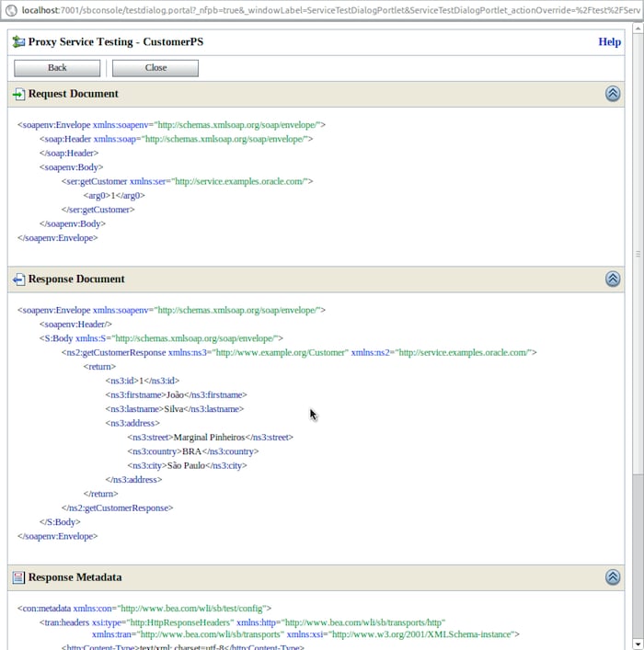Click the page icon in address bar
Viewport: 644px width, 650px height.
pyautogui.click(x=11, y=10)
